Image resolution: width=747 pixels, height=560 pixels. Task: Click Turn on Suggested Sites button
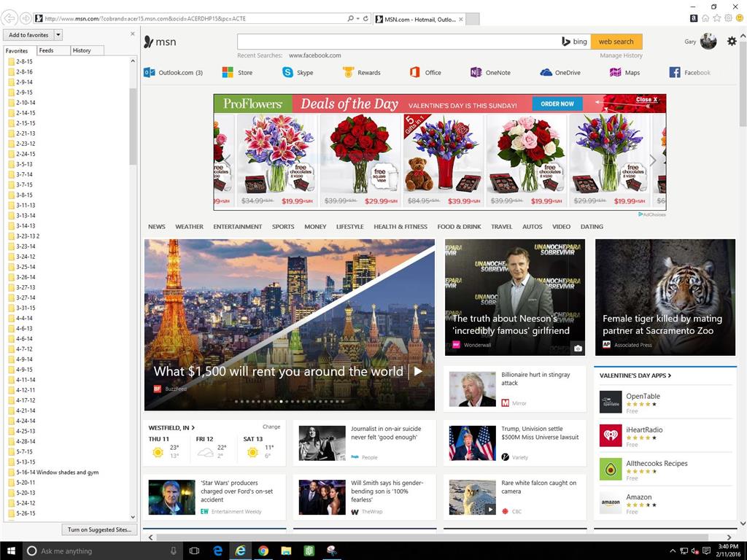[99, 529]
